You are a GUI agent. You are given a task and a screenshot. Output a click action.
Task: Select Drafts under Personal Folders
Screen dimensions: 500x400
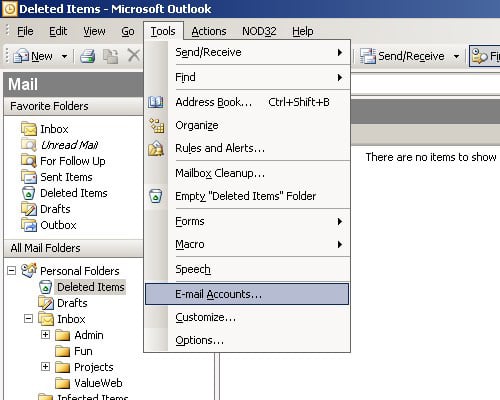pyautogui.click(x=72, y=303)
